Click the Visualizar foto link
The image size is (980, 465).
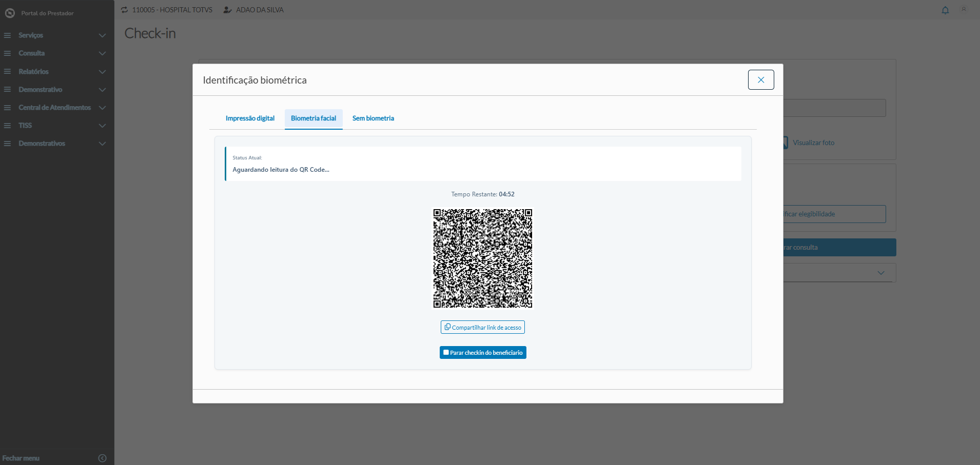coord(813,143)
